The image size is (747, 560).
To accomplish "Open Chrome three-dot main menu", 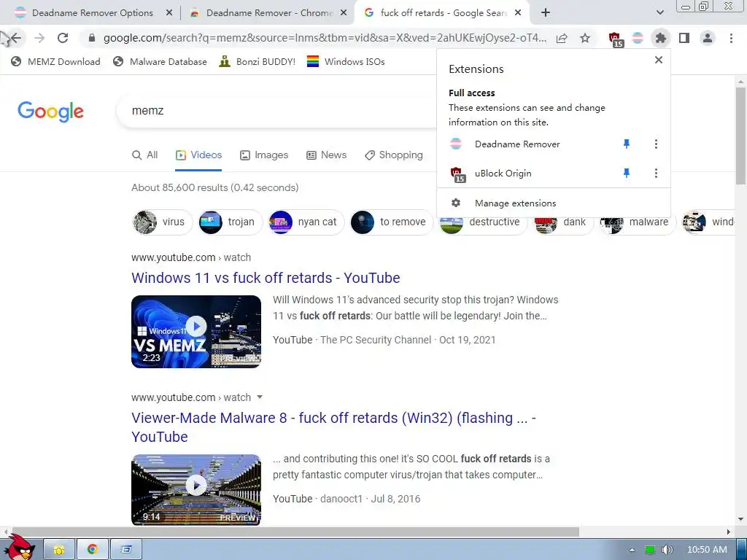I will click(731, 38).
